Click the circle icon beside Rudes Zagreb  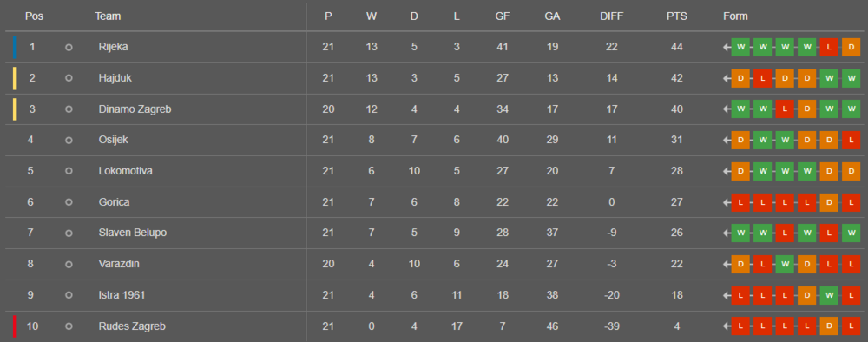[69, 326]
